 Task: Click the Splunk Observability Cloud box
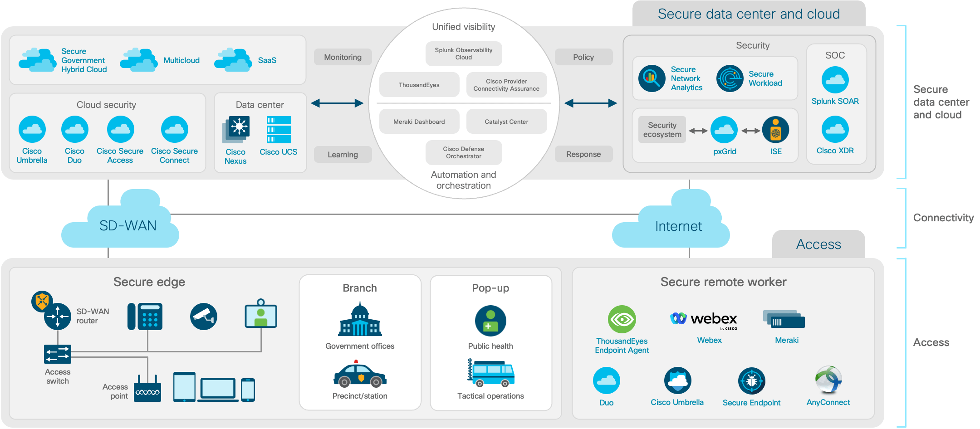tap(464, 54)
